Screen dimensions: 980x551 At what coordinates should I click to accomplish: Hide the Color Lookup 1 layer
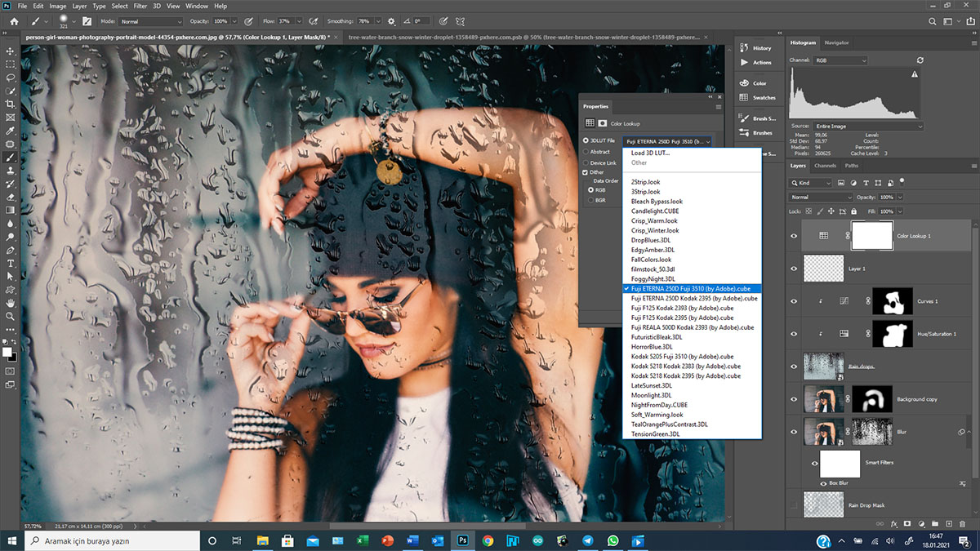click(793, 236)
